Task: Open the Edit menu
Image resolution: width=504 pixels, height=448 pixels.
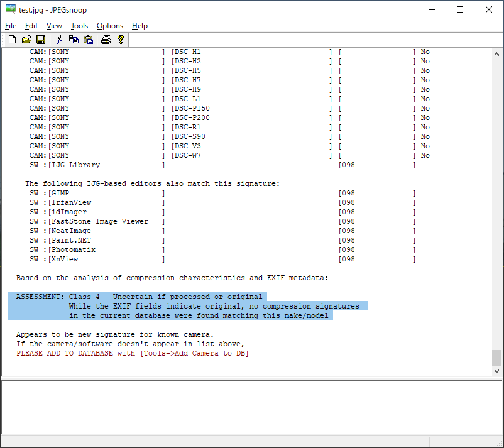Action: coord(31,26)
